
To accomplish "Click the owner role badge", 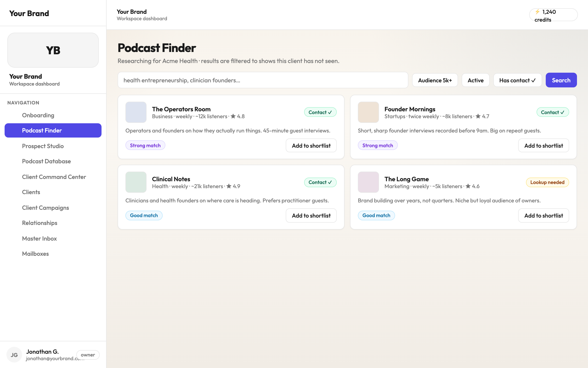I will (88, 355).
